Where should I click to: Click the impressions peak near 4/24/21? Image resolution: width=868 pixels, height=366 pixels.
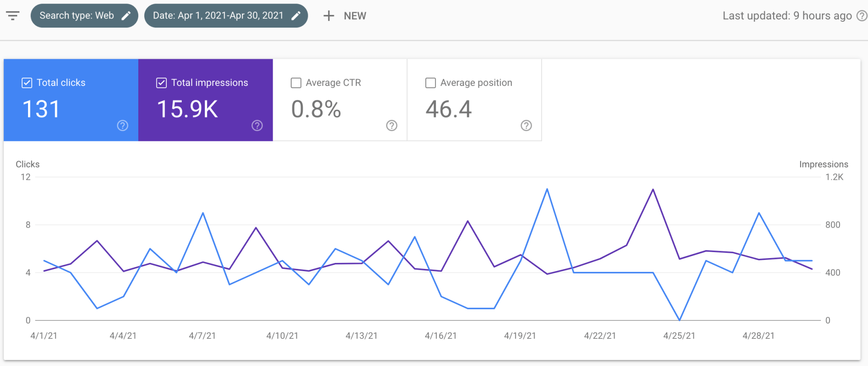[653, 190]
